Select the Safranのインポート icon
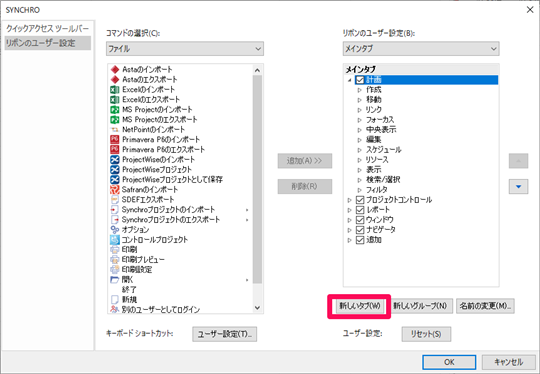The image size is (540, 374). pyautogui.click(x=115, y=190)
